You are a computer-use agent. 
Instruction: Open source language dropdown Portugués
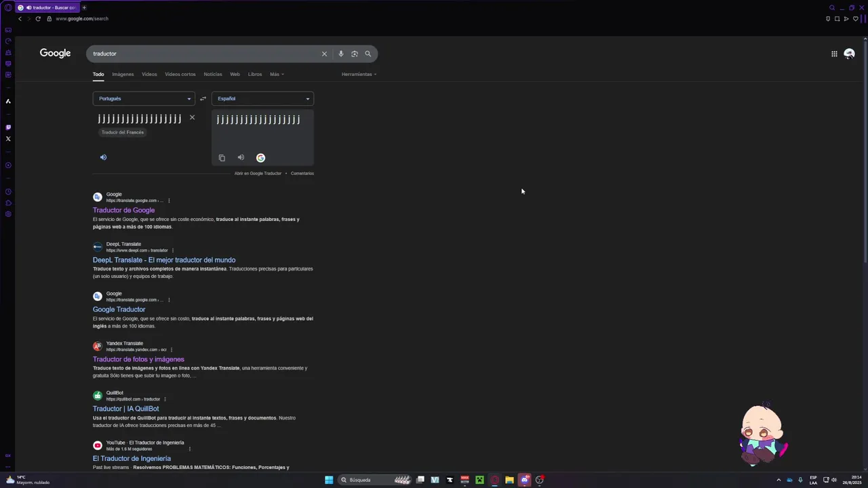144,98
